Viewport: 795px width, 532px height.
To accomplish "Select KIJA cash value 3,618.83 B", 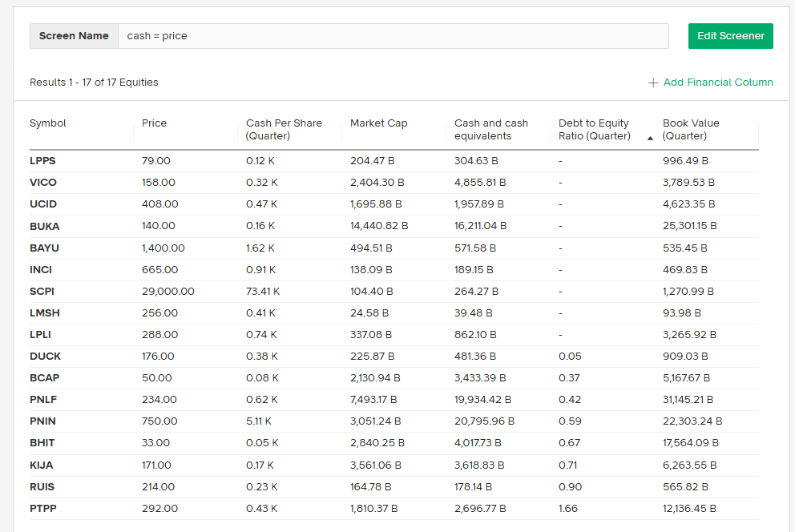I will 479,465.
